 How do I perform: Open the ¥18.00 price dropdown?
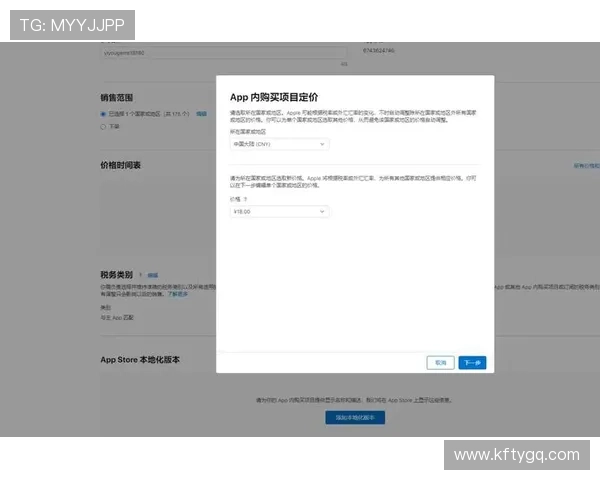[x=279, y=212]
